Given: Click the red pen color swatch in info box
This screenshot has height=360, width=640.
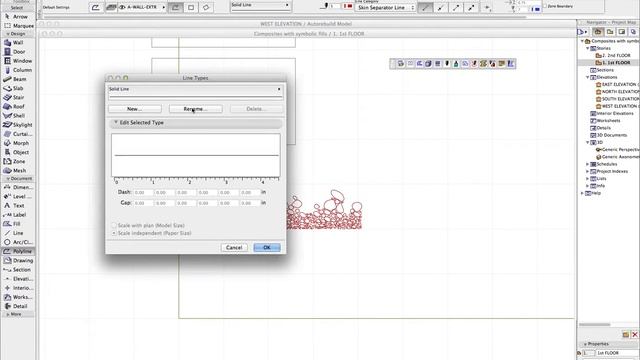Looking at the screenshot, I should pos(348,6).
